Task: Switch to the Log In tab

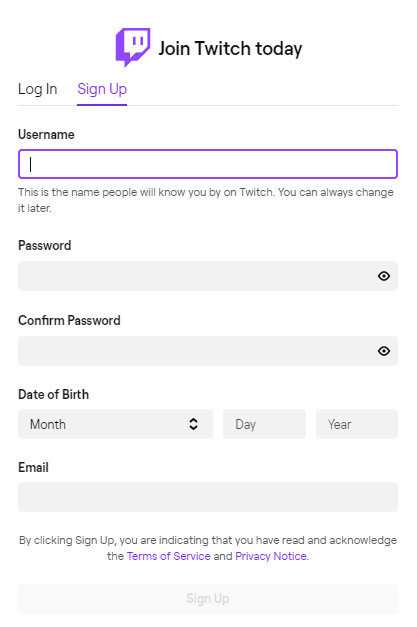Action: pos(38,89)
